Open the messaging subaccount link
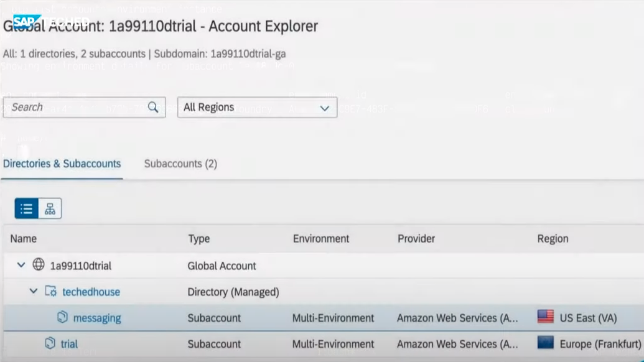644x362 pixels. [x=97, y=318]
